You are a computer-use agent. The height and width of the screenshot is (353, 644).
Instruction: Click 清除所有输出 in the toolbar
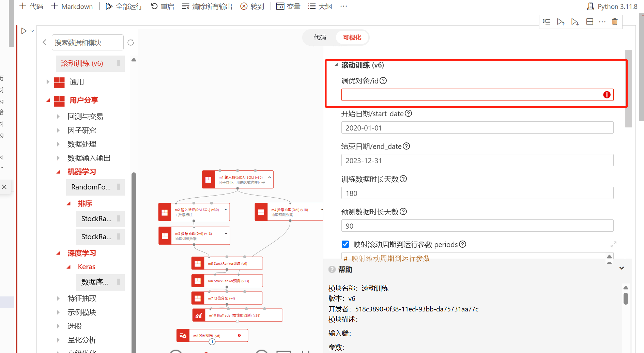(207, 6)
